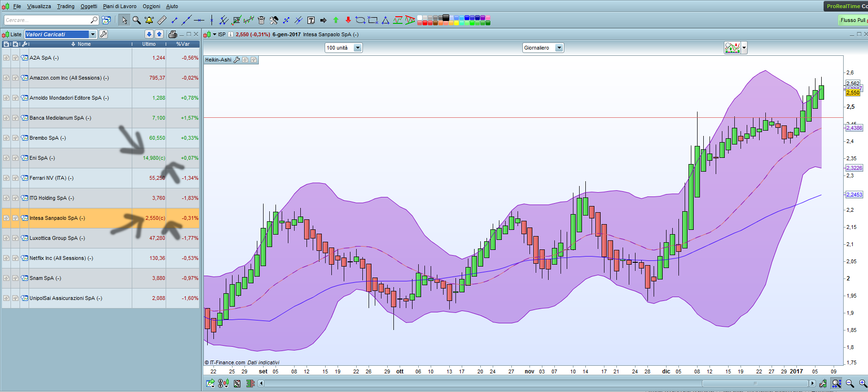Pick the white color swatch
868x392 pixels.
(x=420, y=18)
